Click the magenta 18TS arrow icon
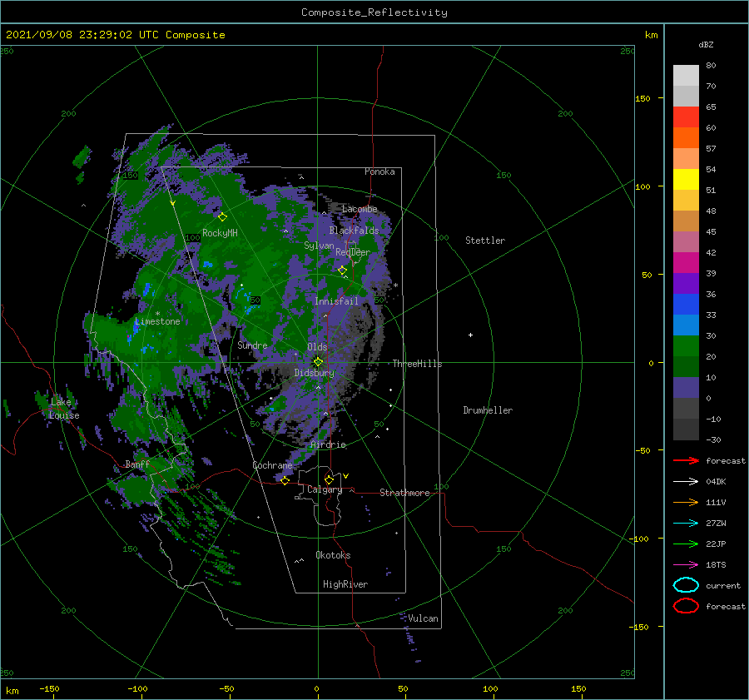This screenshot has height=700, width=749. (686, 565)
